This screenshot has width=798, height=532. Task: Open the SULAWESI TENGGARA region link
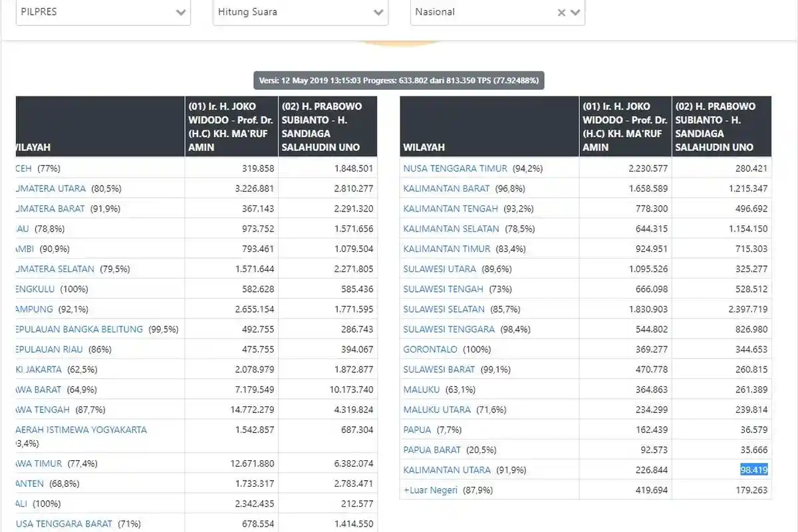[x=449, y=329]
